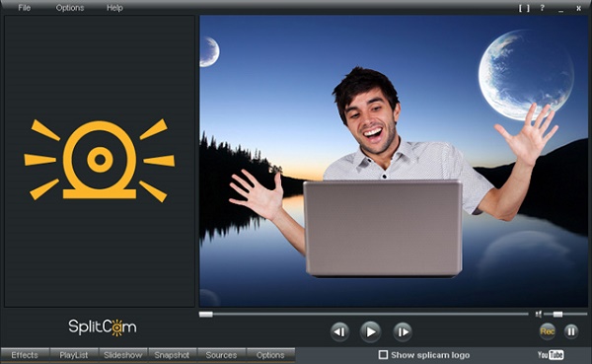
Task: Open the YouTube logo link
Action: (x=551, y=354)
